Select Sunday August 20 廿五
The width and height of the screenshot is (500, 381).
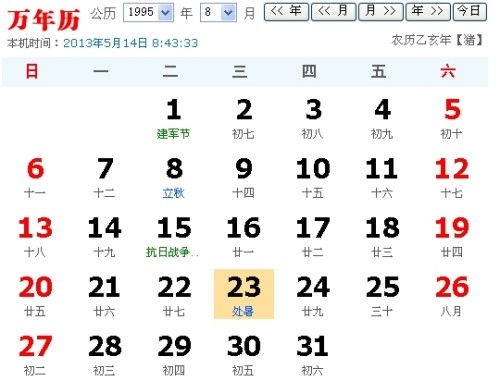click(x=35, y=296)
